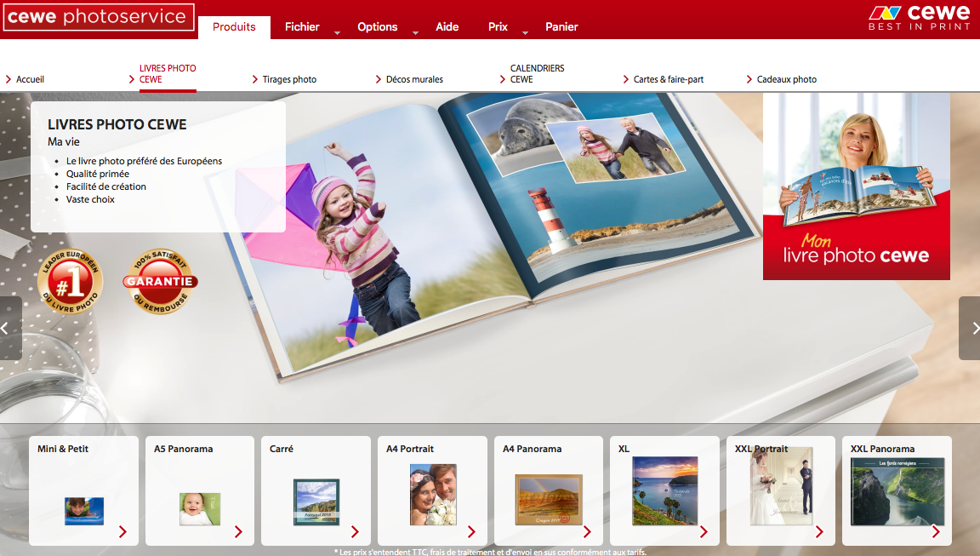Click the 'Facilité de création' bullet
The image size is (980, 556).
[106, 186]
